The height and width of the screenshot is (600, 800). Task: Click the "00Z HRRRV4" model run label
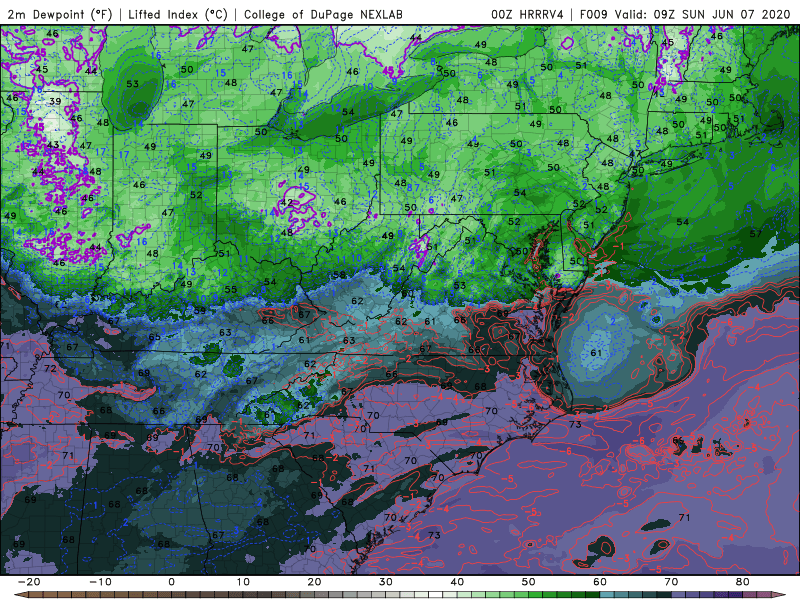527,14
